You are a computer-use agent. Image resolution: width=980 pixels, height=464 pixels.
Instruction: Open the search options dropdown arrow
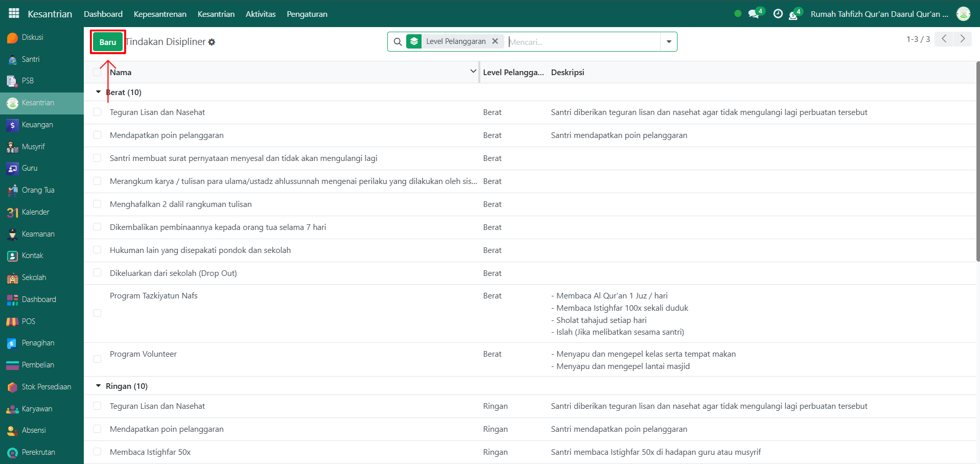668,42
